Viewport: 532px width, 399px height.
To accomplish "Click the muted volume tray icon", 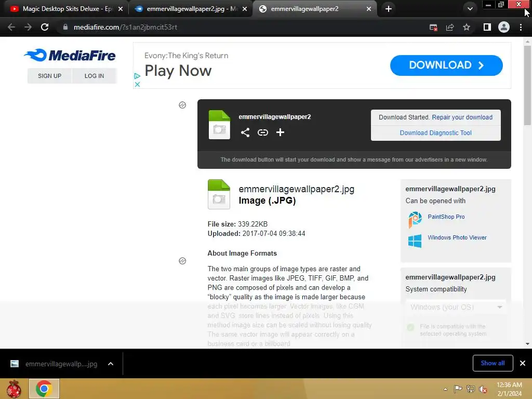I will pyautogui.click(x=483, y=389).
